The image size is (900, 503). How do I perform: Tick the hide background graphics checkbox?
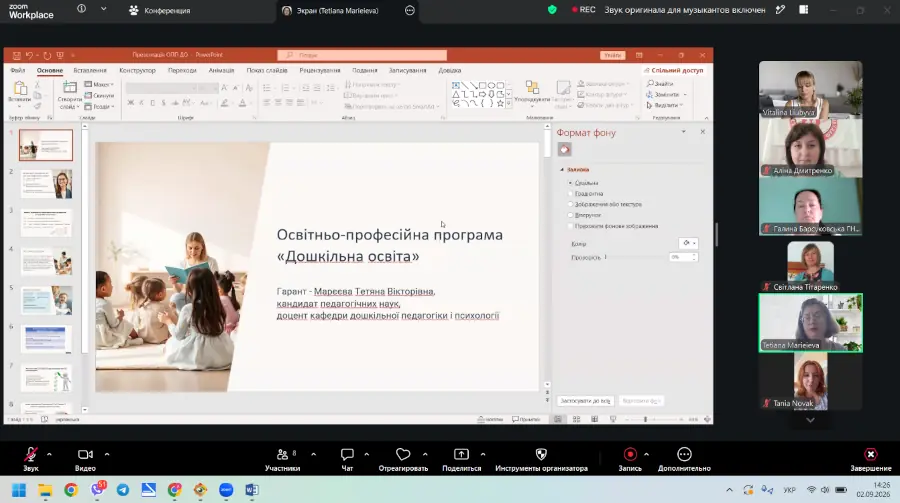[x=571, y=226]
